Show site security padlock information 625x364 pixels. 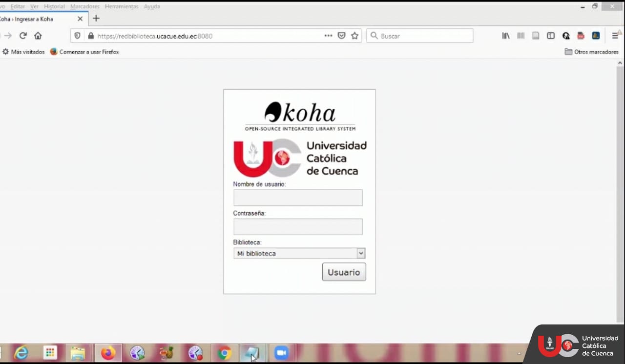(90, 36)
